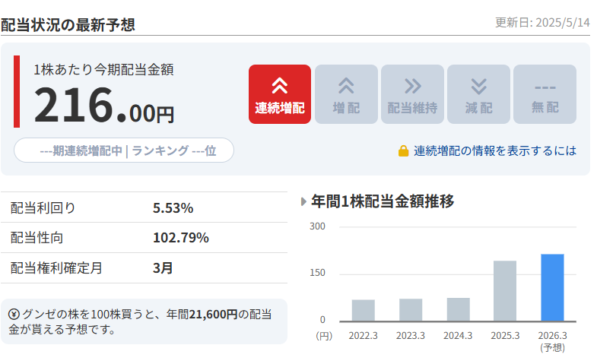Screen dimensions: 597x364
Task: Click the 2022.3 bar in the chart
Action: tap(364, 310)
